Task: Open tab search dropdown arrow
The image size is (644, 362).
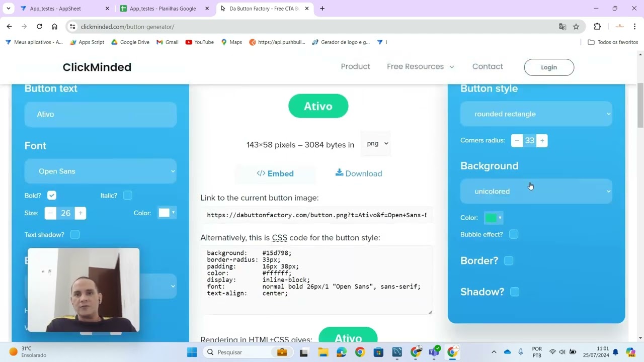Action: click(8, 9)
